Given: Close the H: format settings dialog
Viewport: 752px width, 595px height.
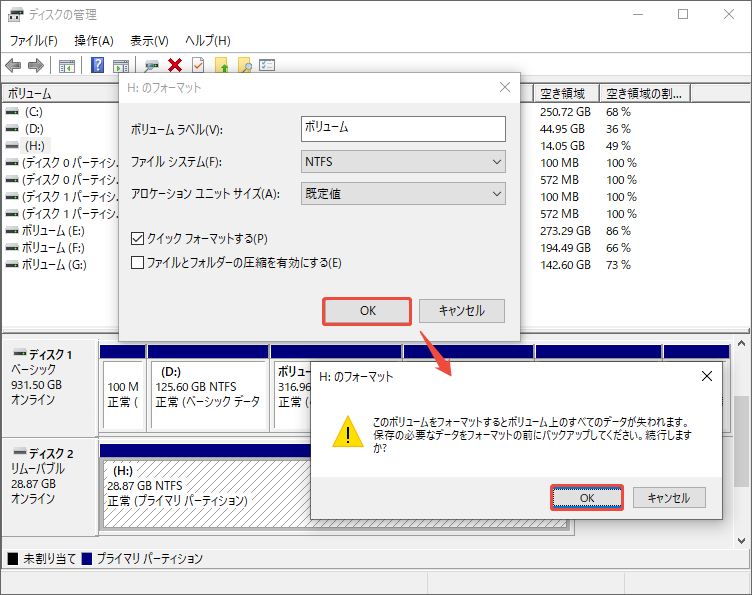Looking at the screenshot, I should tap(505, 87).
